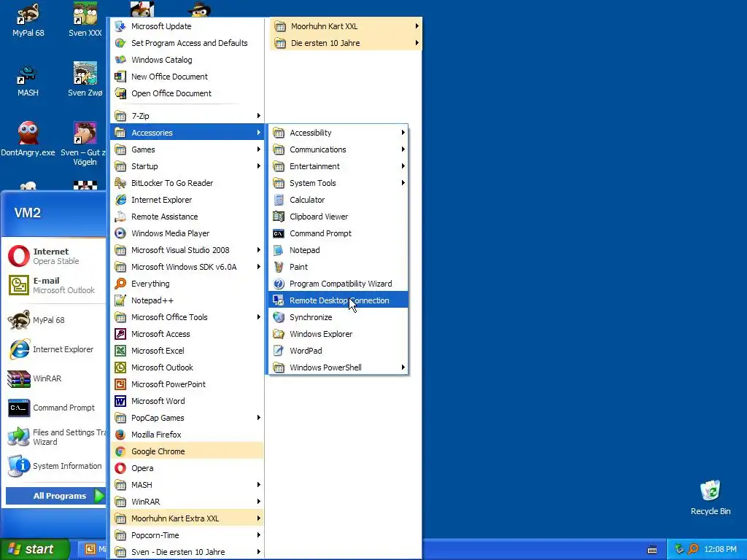Expand the Accessibility submenu arrow
The height and width of the screenshot is (560, 747).
403,133
